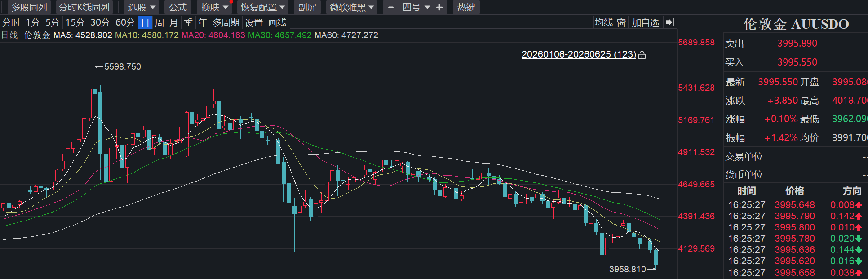Select the 60分 period tab
The image size is (868, 279).
pyautogui.click(x=125, y=22)
